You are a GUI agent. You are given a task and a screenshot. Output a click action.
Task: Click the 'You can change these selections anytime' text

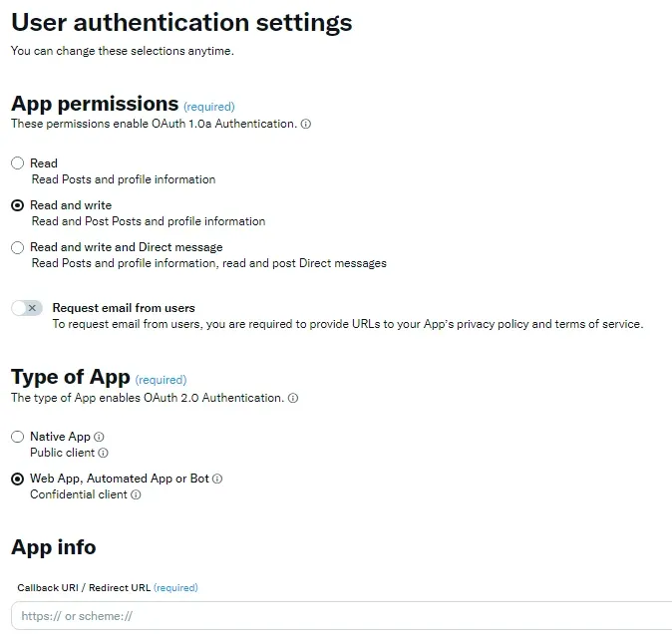[x=123, y=51]
